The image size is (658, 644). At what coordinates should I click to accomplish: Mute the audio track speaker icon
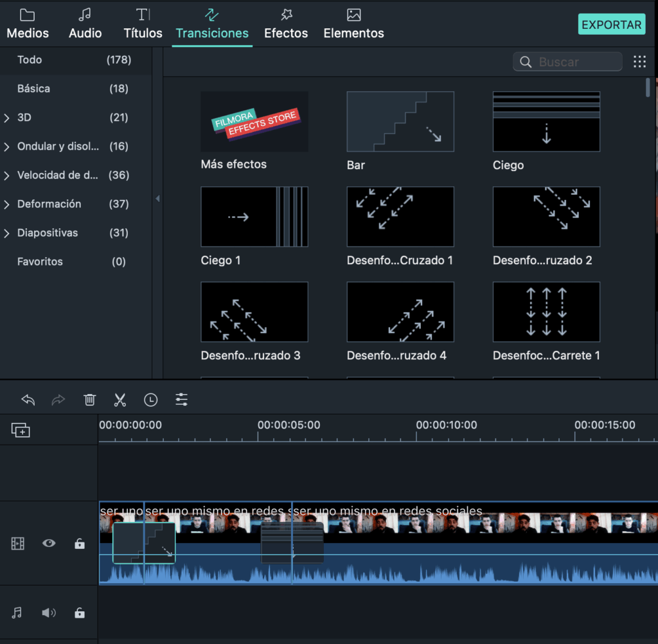click(48, 613)
